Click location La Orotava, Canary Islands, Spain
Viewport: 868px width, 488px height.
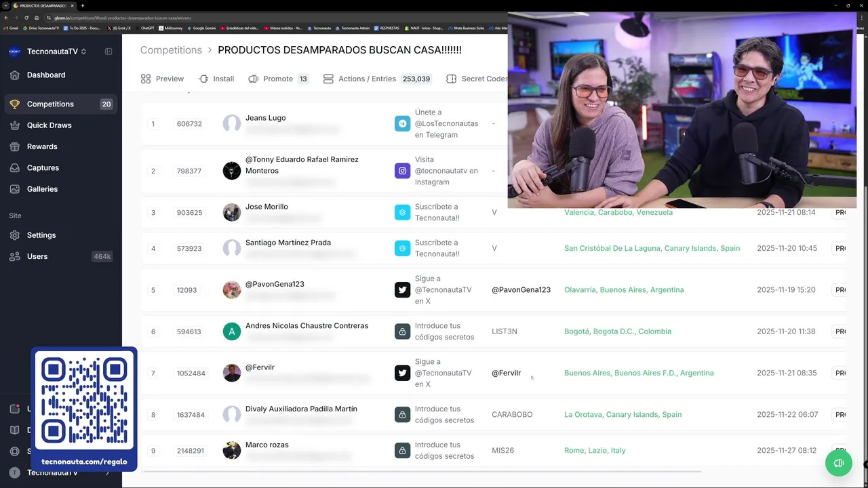pos(623,415)
